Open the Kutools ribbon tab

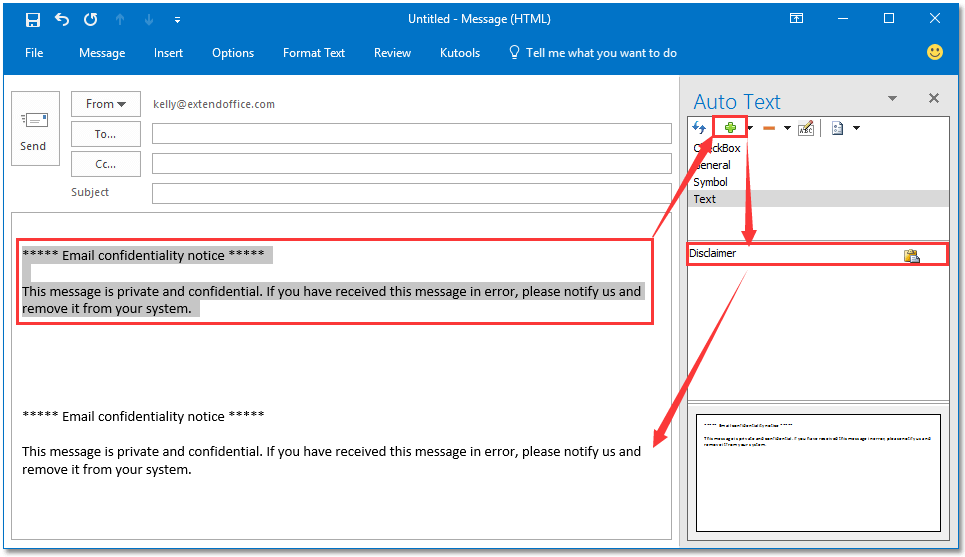click(x=460, y=53)
